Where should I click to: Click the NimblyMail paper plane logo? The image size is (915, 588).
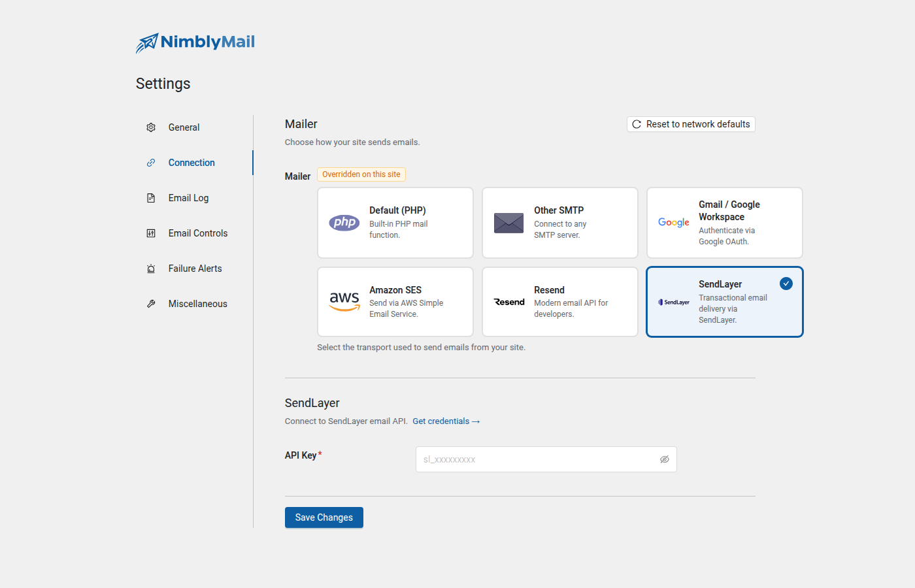(147, 43)
